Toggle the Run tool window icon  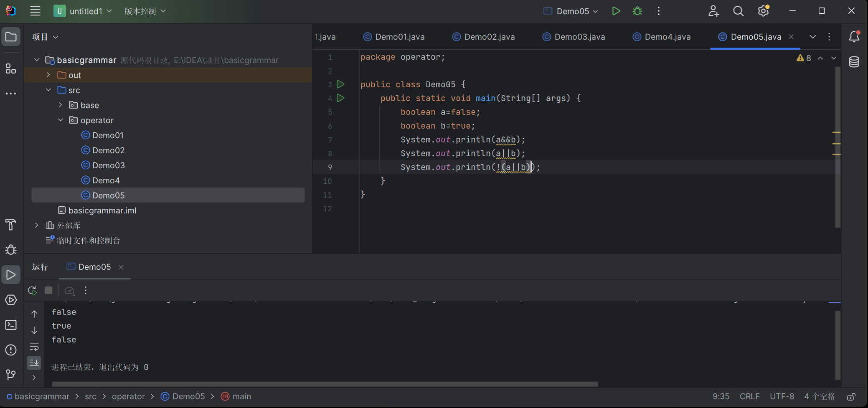pyautogui.click(x=11, y=275)
